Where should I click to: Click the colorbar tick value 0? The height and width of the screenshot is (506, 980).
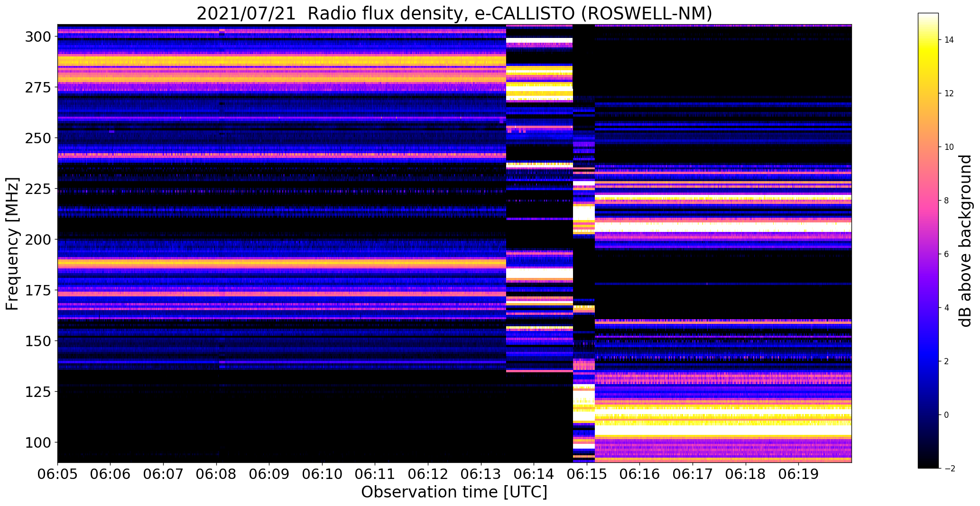tap(946, 415)
